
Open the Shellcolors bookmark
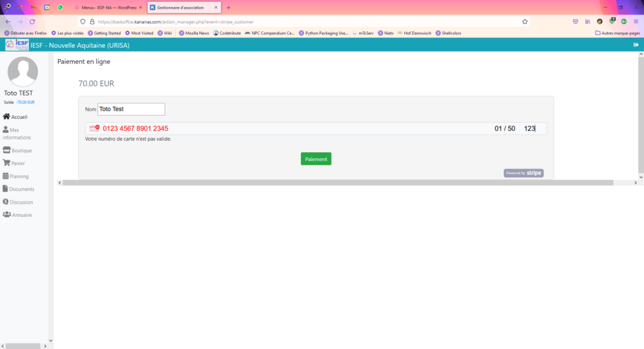tap(448, 33)
